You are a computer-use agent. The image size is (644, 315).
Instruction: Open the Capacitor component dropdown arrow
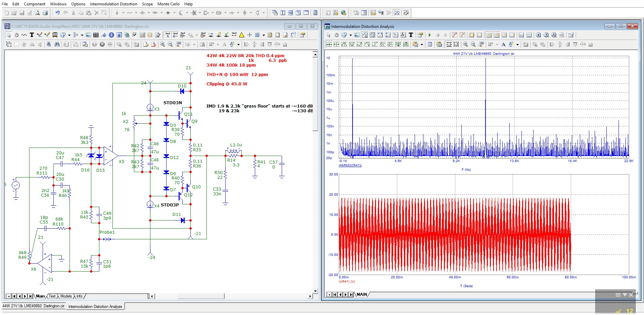click(x=149, y=13)
